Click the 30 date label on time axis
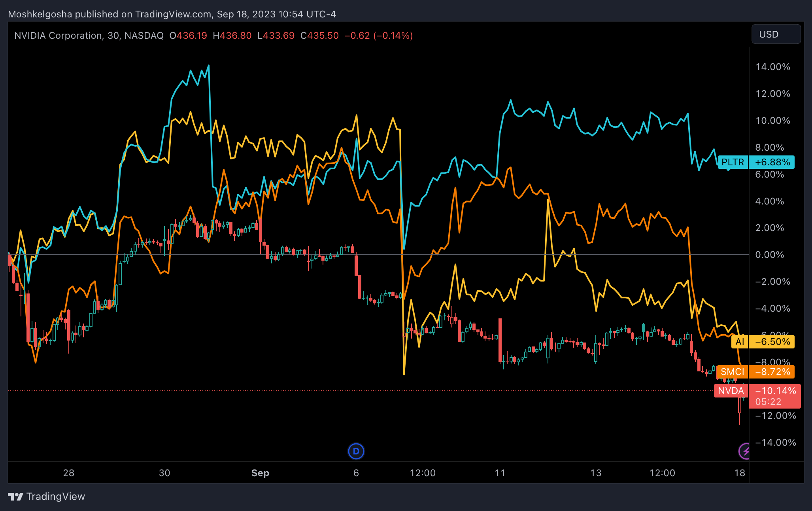 point(164,473)
